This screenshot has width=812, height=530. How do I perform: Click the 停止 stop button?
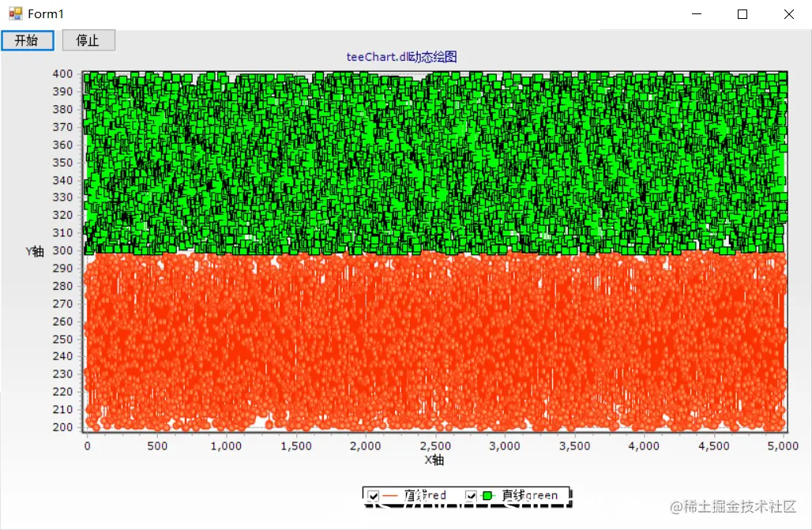[x=88, y=40]
